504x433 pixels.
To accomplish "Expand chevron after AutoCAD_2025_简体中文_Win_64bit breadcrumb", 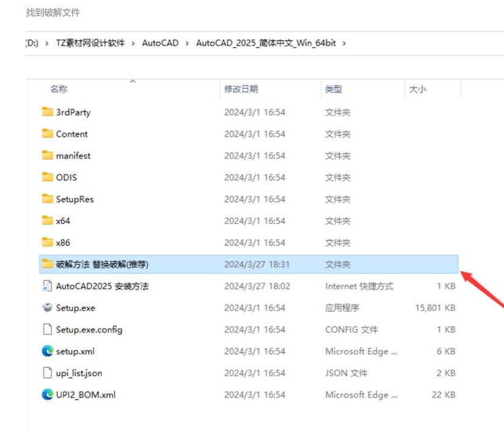I will tap(345, 43).
